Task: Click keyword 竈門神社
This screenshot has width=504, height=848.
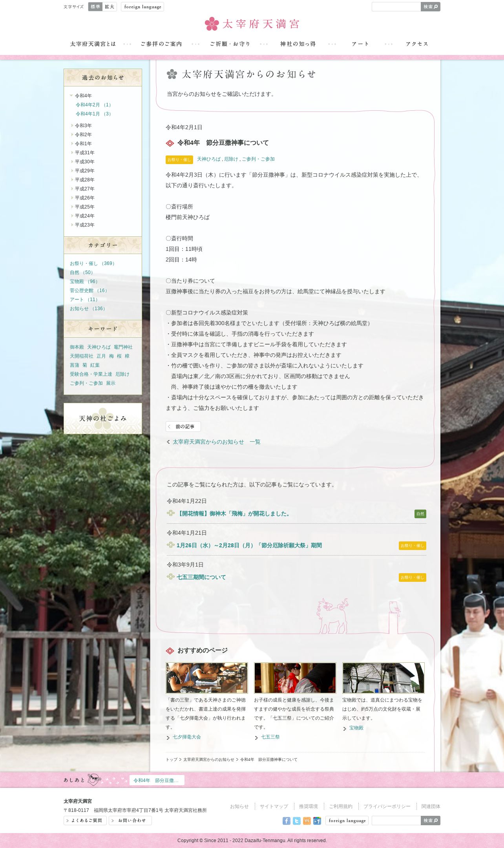Action: (123, 347)
